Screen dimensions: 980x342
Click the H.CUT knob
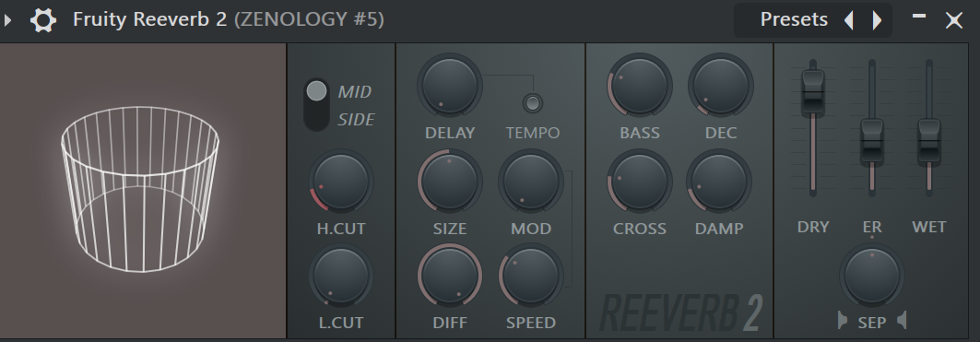pyautogui.click(x=340, y=182)
